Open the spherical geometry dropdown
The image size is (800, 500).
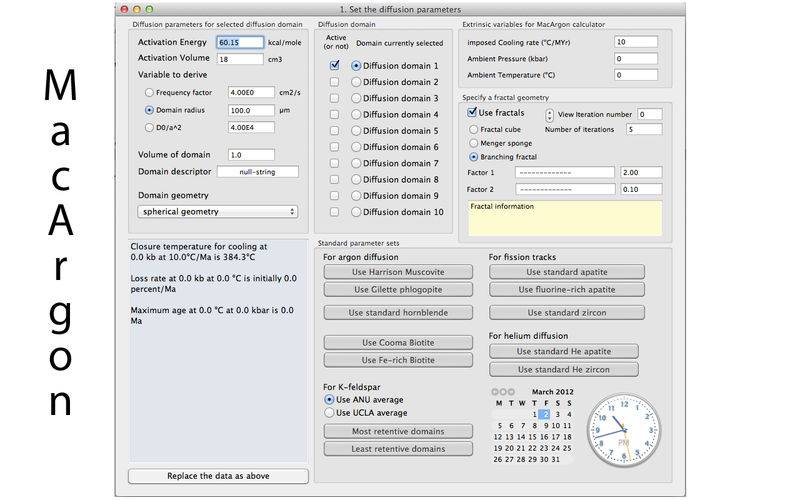pos(219,212)
